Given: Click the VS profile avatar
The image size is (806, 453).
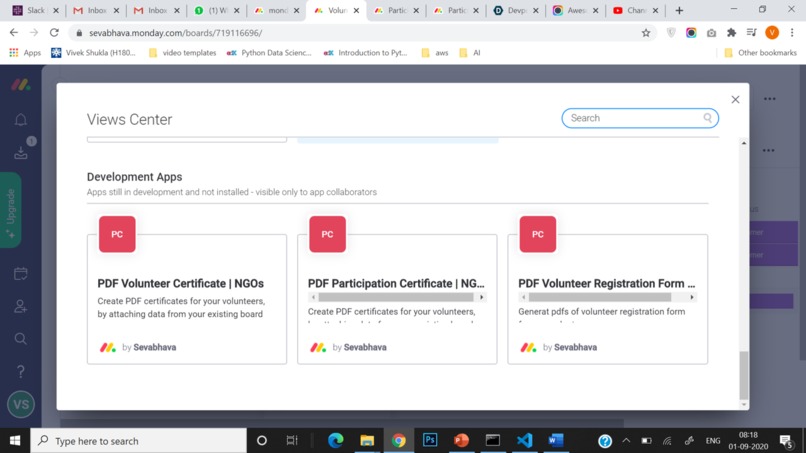Looking at the screenshot, I should point(21,404).
